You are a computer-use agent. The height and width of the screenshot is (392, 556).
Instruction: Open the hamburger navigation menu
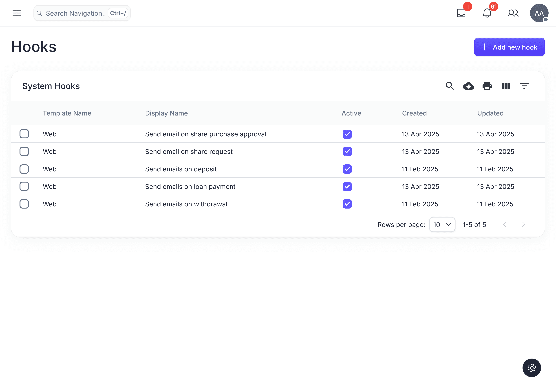(17, 13)
